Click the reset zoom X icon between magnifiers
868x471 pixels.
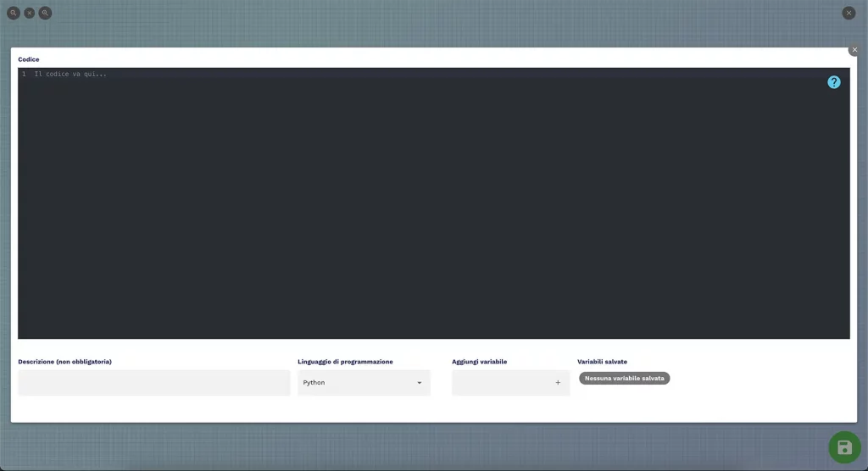(30, 13)
